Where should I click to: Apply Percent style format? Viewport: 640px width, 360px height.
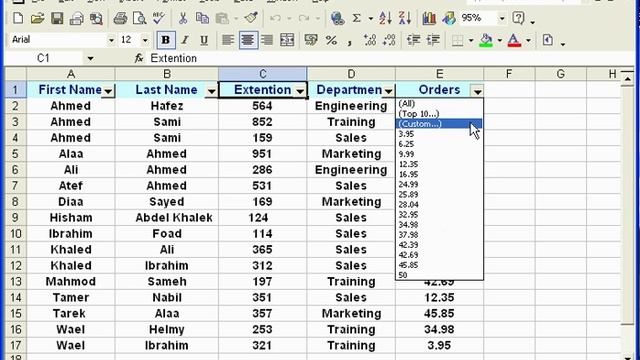pos(331,40)
